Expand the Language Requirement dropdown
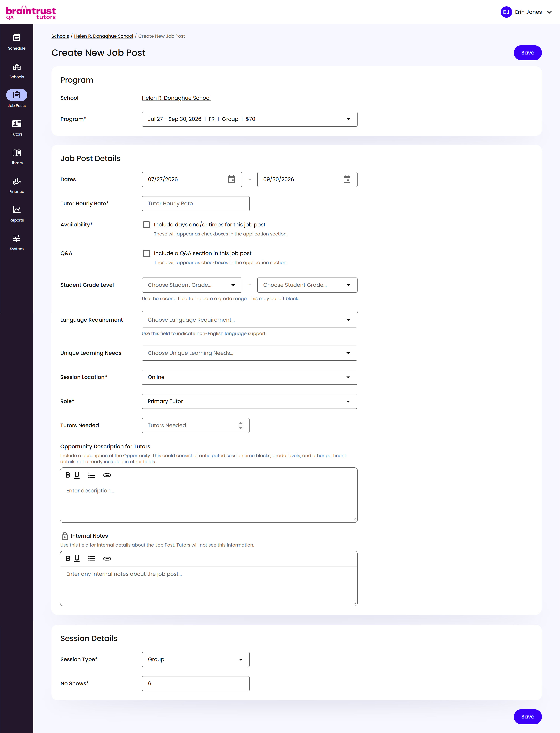The height and width of the screenshot is (733, 560). (x=249, y=319)
